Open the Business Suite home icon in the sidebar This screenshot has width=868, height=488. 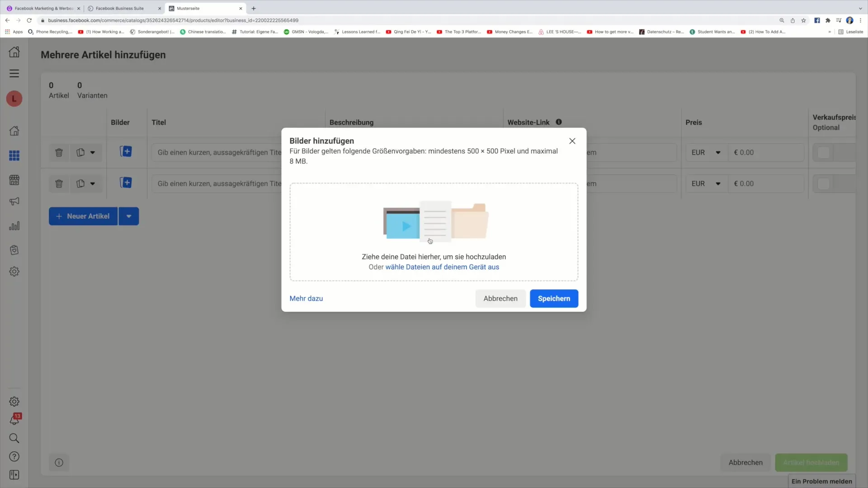(x=14, y=52)
